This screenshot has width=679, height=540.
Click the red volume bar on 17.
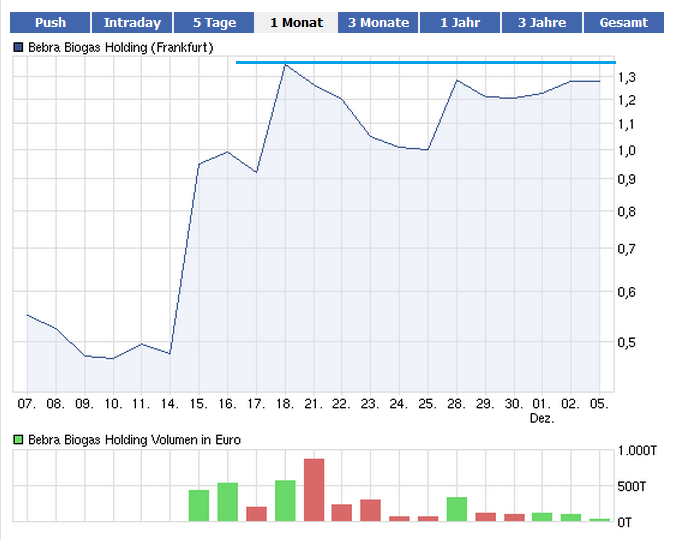(x=256, y=514)
